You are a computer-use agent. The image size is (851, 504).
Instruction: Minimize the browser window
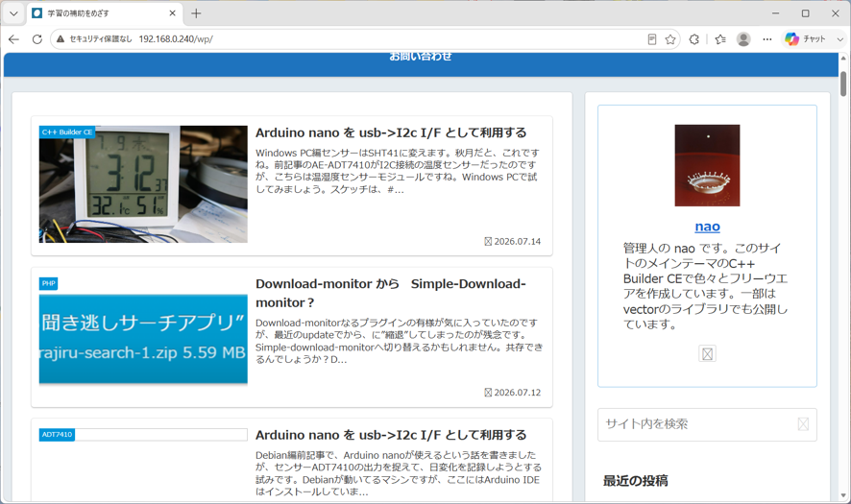[x=775, y=13]
